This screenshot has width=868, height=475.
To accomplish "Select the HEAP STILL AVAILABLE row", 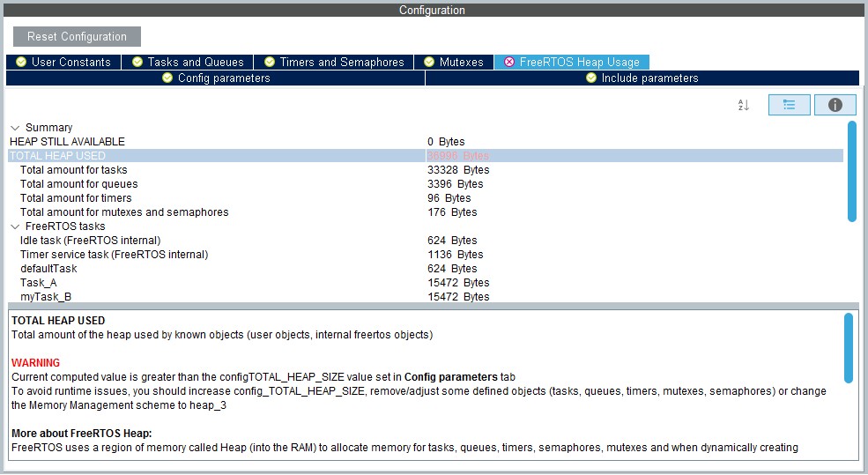I will [x=426, y=142].
